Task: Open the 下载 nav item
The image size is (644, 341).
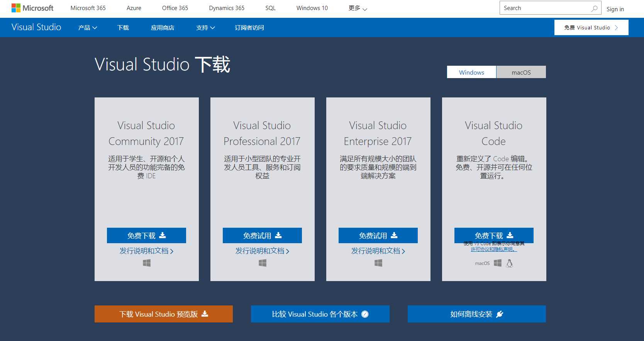Action: pyautogui.click(x=123, y=27)
